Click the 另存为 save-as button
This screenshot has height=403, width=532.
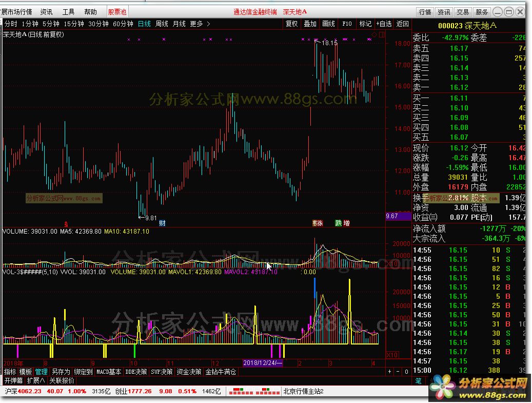point(61,372)
